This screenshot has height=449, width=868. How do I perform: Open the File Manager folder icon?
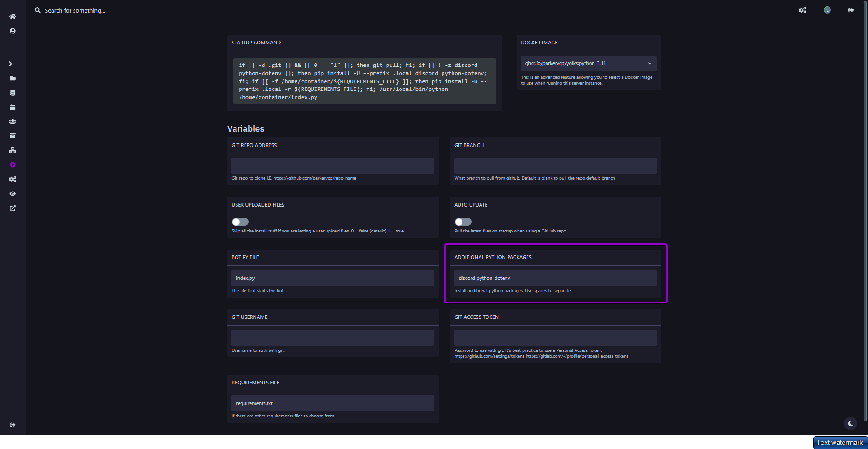click(13, 79)
